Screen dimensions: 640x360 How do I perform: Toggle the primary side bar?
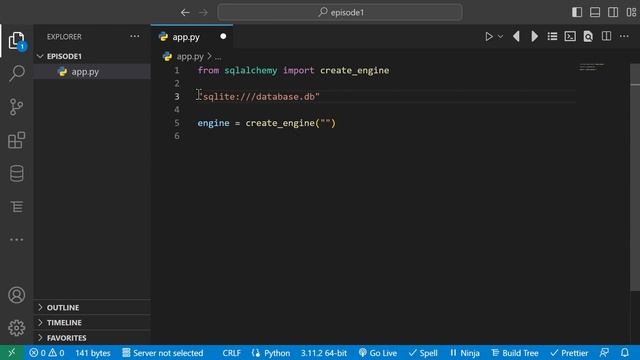click(577, 12)
